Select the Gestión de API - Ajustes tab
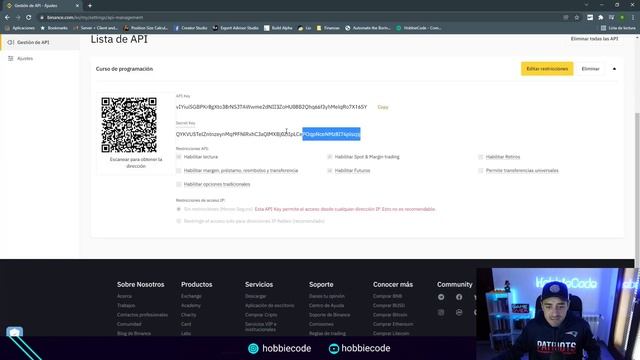This screenshot has width=640, height=360. [40, 6]
